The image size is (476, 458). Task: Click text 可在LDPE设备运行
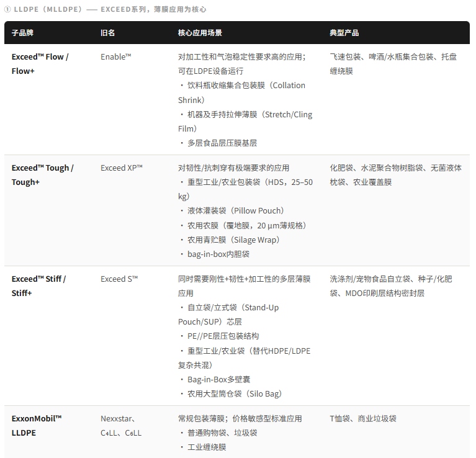pyautogui.click(x=210, y=71)
